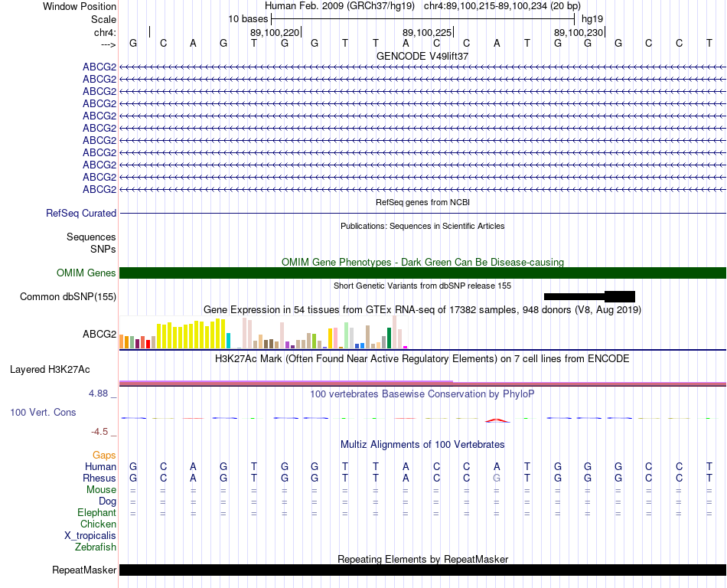Click the tall yellow GTEx expression bars

[191, 334]
